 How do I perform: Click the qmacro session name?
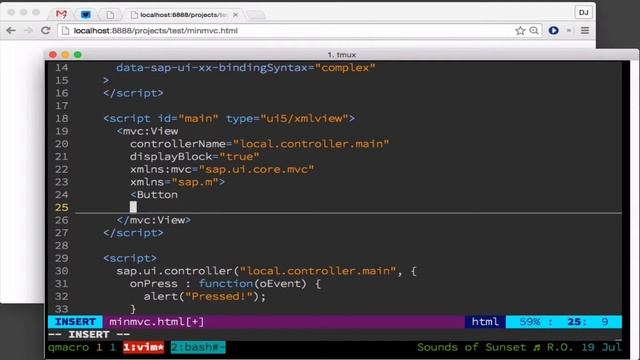click(69, 347)
